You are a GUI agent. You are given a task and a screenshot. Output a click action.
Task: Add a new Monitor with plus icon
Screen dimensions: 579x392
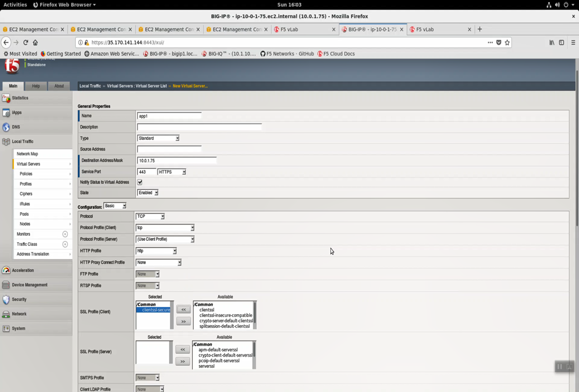65,234
